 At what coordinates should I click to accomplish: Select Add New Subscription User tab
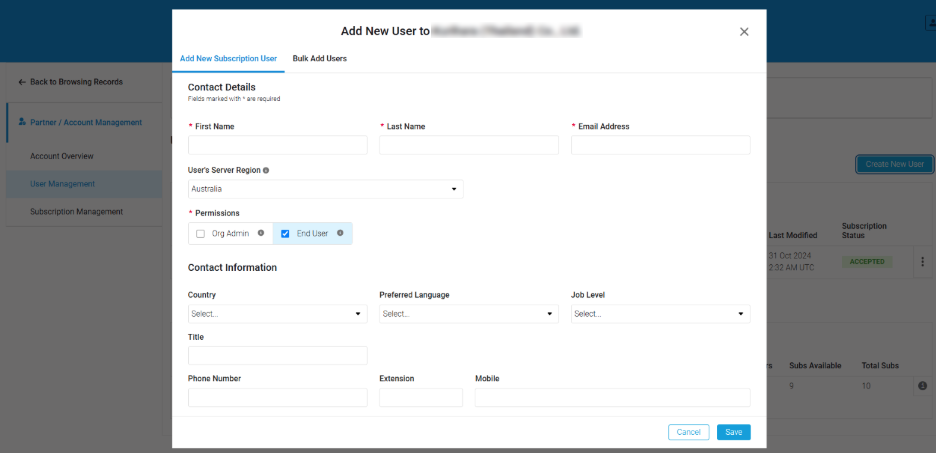point(228,59)
